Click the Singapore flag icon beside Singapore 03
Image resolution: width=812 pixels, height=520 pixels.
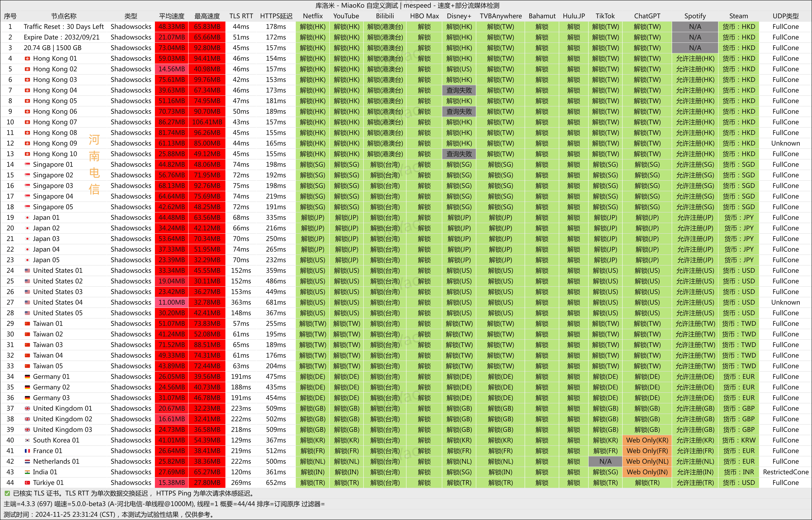tap(27, 186)
